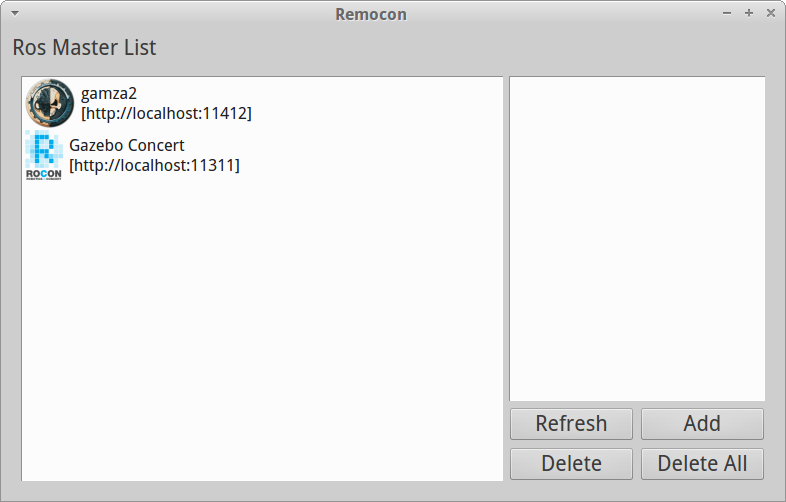Click the Gazebo Concert blue pixel logo
This screenshot has width=786, height=502.
click(43, 148)
